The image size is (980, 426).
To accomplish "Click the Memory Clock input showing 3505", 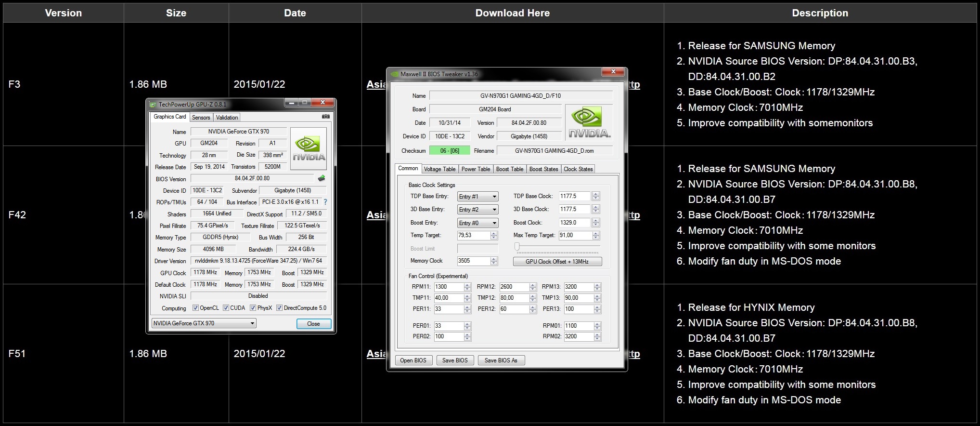I will (473, 261).
